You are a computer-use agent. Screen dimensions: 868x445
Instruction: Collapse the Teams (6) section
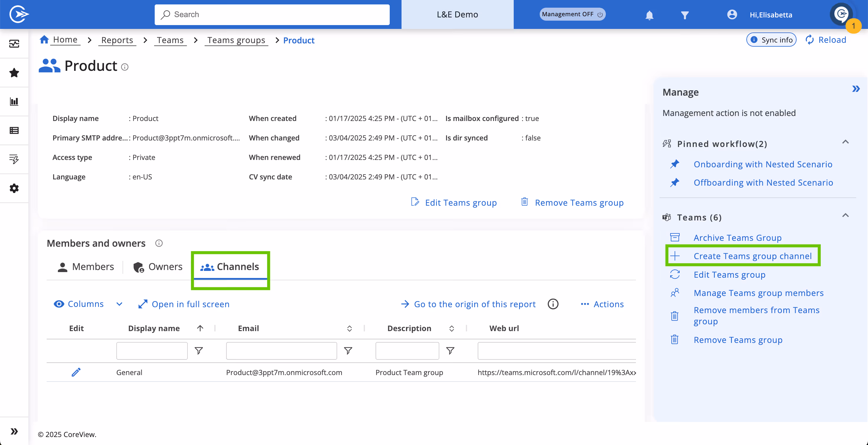(x=845, y=216)
